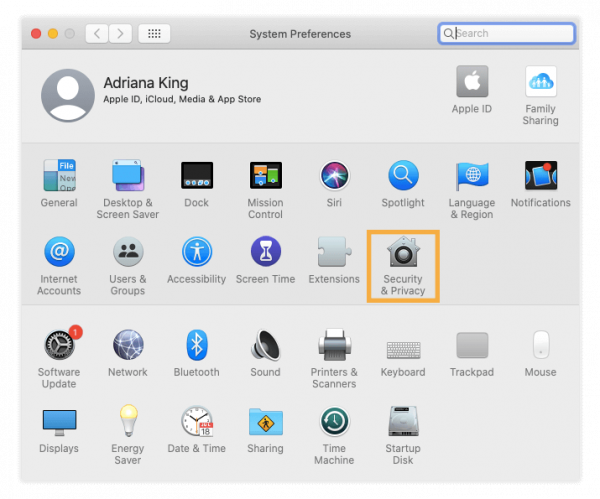Go back with the left arrow button
The width and height of the screenshot is (600, 499).
(97, 34)
